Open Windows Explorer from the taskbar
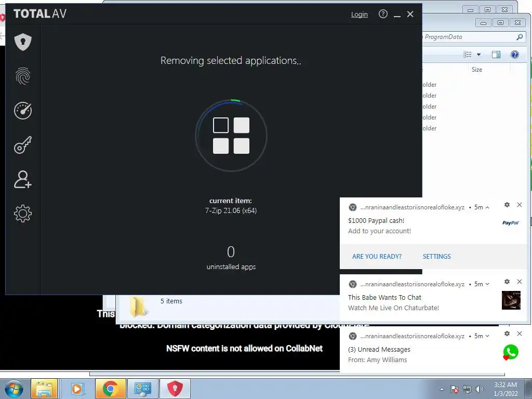This screenshot has height=399, width=532. pyautogui.click(x=44, y=389)
